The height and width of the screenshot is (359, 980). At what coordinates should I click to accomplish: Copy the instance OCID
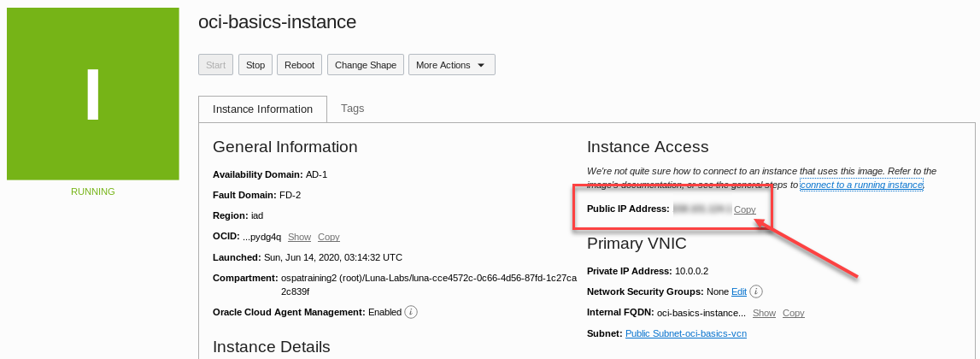coord(329,237)
